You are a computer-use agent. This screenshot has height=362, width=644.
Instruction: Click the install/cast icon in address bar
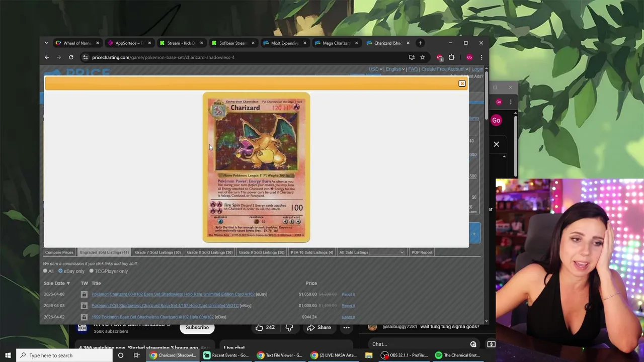tap(412, 57)
